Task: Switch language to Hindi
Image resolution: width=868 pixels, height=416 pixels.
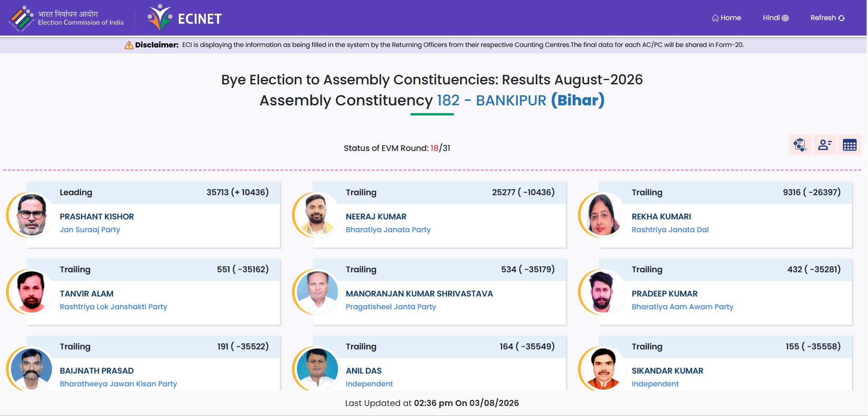Action: pos(775,18)
